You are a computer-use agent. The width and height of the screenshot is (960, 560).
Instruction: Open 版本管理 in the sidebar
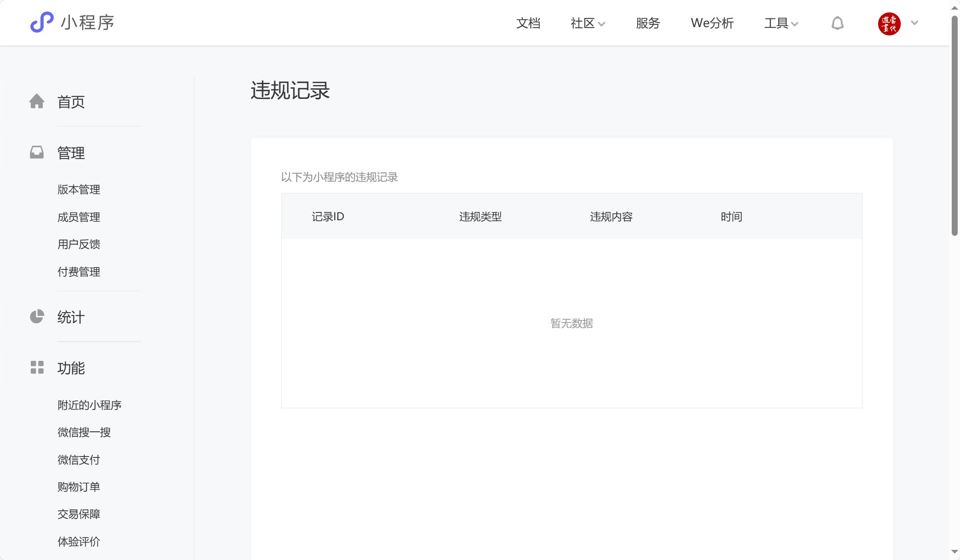(79, 189)
